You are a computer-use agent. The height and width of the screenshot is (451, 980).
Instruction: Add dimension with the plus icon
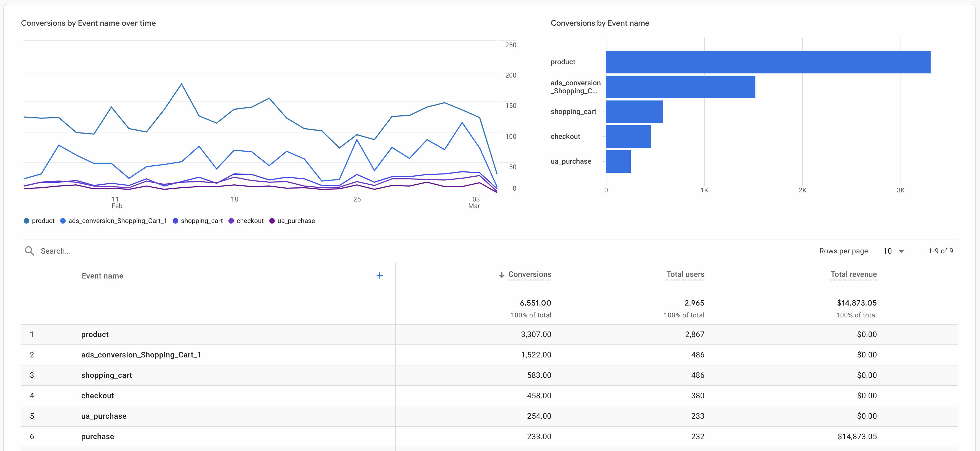coord(379,275)
